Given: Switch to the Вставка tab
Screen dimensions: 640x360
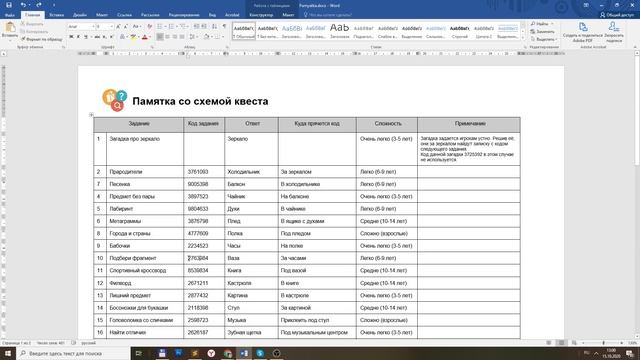Looking at the screenshot, I should pyautogui.click(x=56, y=15).
